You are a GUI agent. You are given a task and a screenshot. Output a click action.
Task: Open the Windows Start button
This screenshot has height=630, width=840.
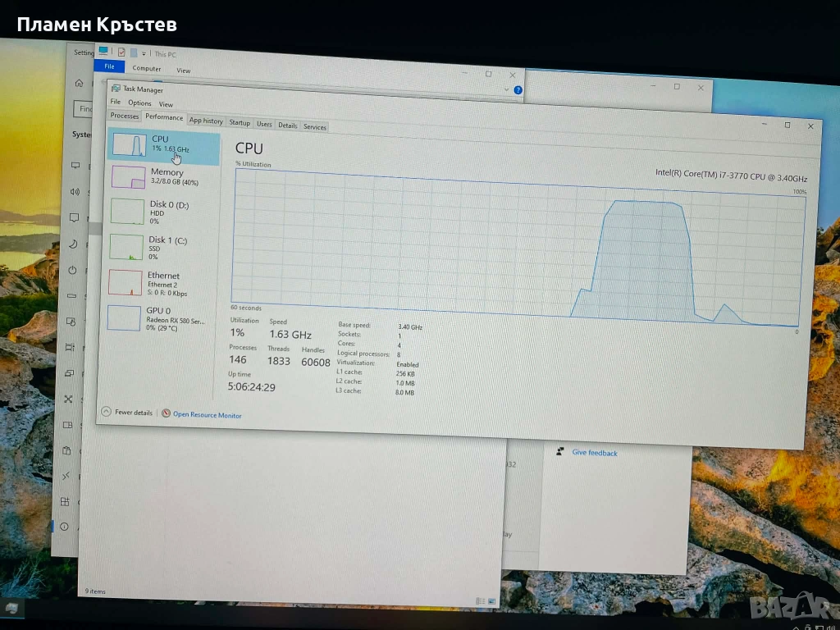11,608
